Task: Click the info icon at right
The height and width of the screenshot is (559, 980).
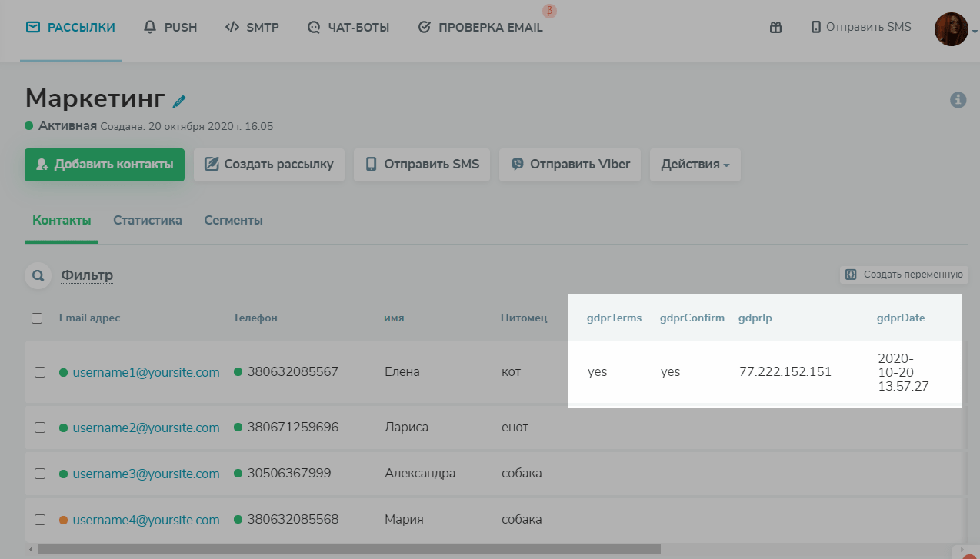Action: [x=958, y=100]
